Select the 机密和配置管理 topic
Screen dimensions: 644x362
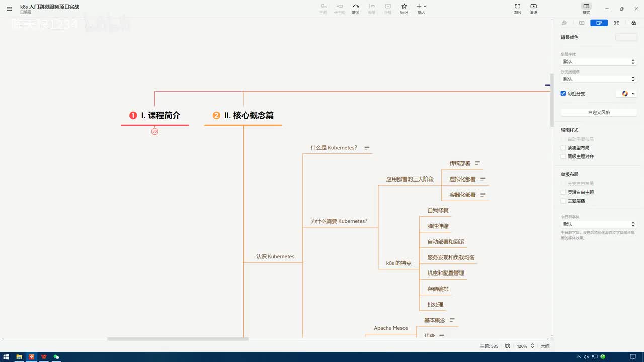click(446, 273)
